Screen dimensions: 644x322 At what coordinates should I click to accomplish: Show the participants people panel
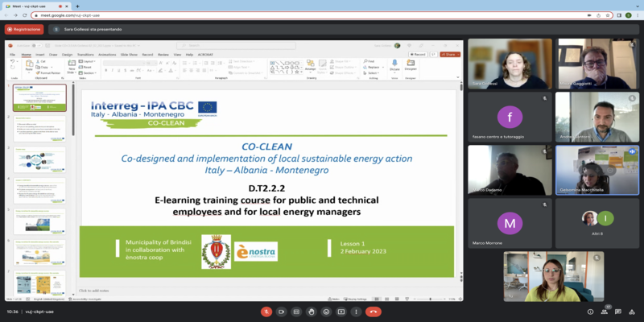tap(605, 312)
